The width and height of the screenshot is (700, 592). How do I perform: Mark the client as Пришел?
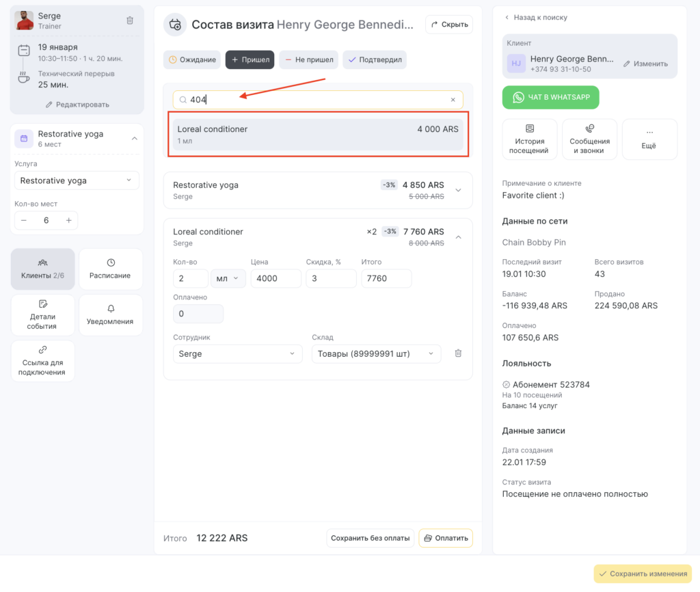coord(250,60)
